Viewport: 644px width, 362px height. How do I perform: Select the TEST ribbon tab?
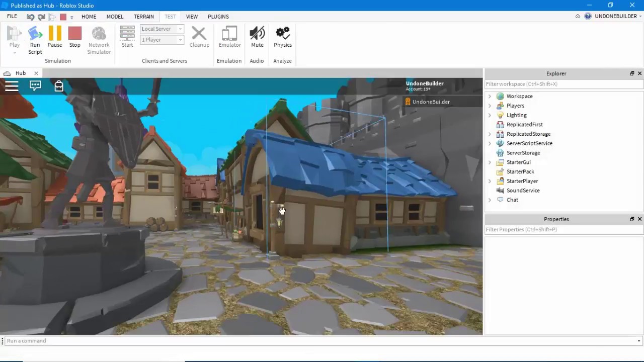coord(170,17)
